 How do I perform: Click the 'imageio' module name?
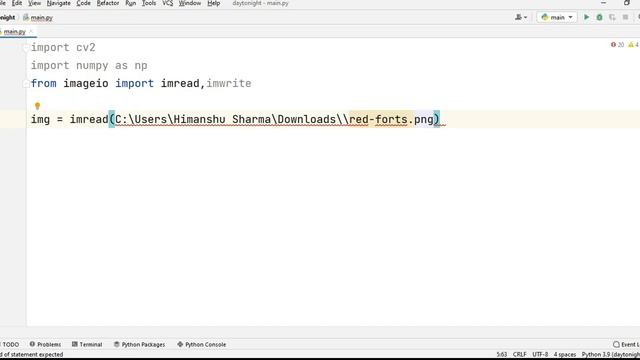[86, 84]
